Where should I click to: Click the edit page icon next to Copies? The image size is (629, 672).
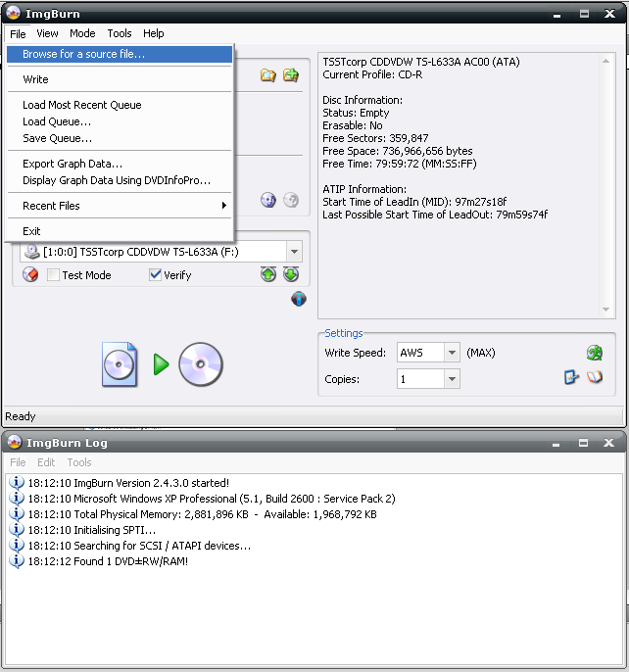tap(571, 377)
